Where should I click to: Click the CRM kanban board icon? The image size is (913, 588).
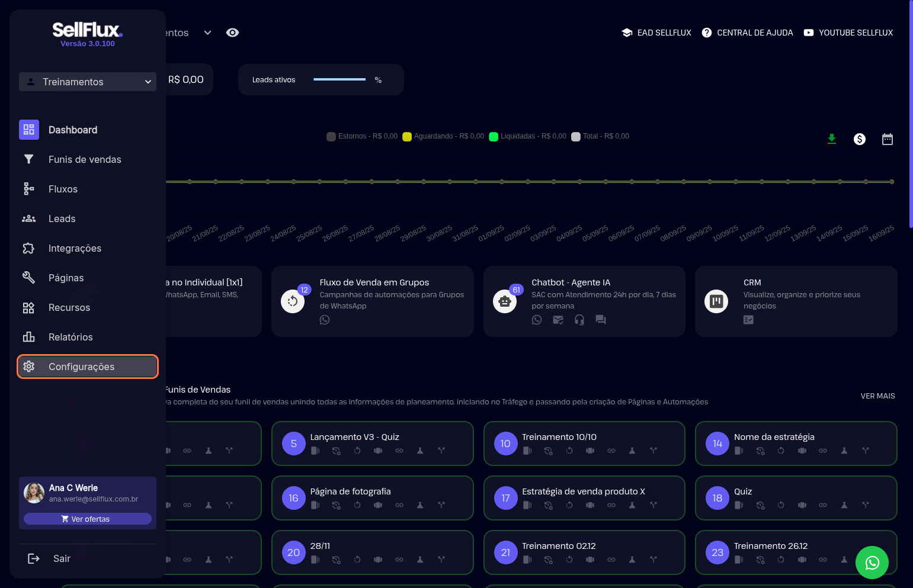coord(716,301)
